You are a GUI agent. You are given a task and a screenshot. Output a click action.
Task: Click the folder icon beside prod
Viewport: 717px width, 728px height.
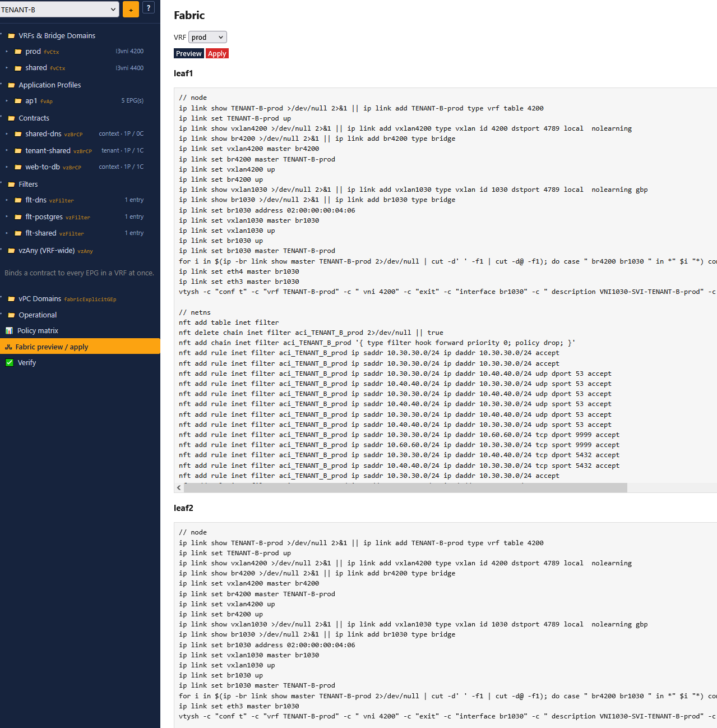pyautogui.click(x=18, y=52)
